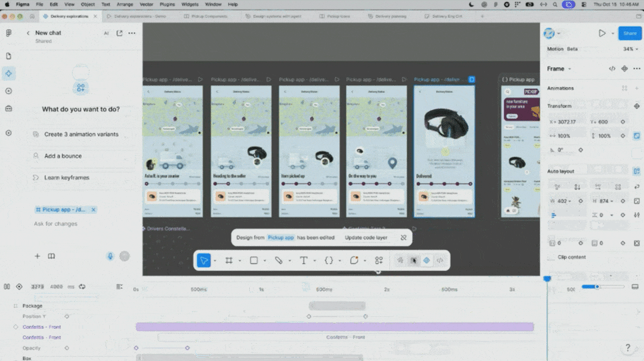Toggle the Auto layout icon

coord(637,171)
